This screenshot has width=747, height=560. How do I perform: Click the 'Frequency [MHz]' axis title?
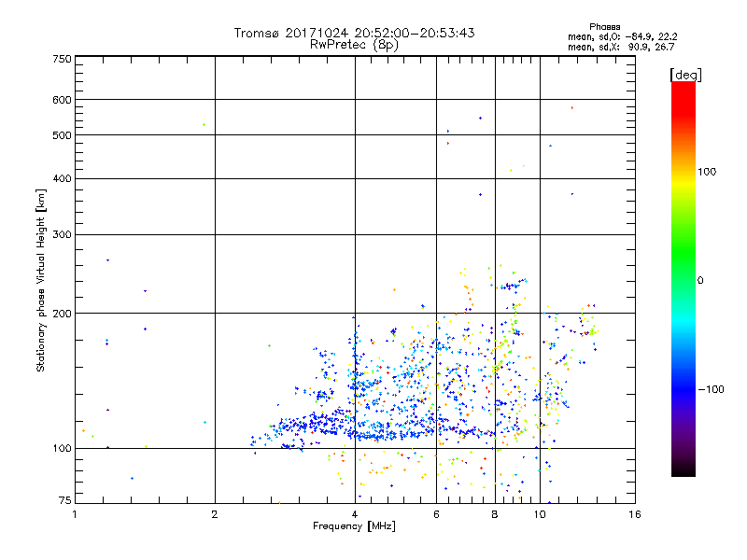click(x=354, y=526)
